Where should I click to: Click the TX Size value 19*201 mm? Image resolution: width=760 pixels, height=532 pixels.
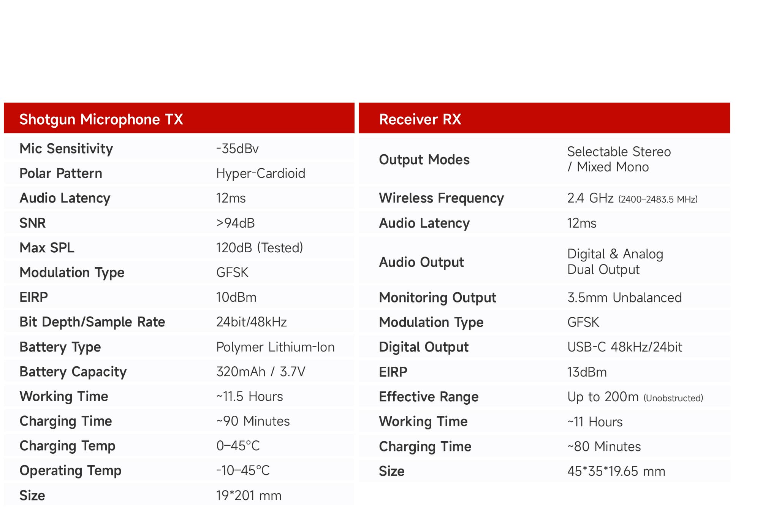point(248,495)
